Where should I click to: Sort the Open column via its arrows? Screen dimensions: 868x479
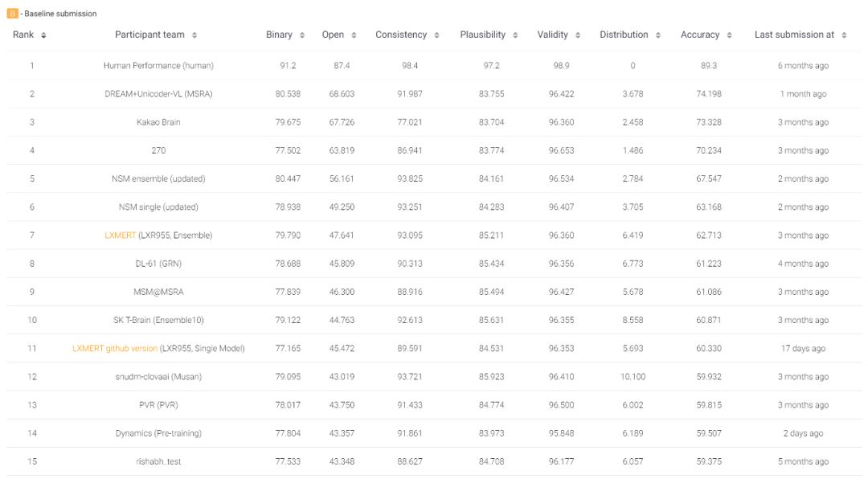354,35
